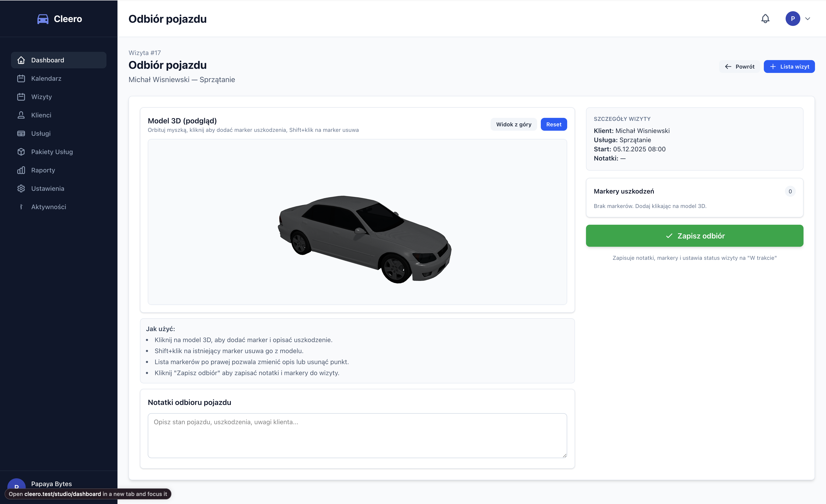Focus the vehicle pickup notes textarea

point(357,435)
